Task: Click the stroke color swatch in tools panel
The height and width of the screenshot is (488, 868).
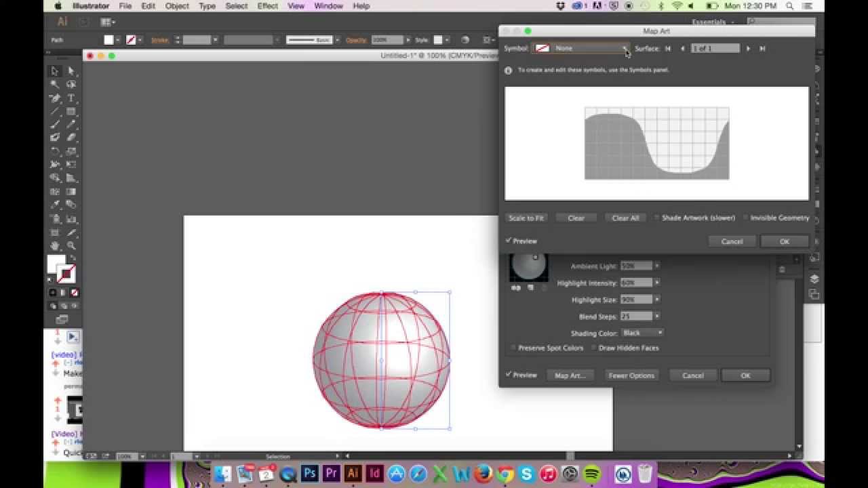Action: tap(66, 273)
